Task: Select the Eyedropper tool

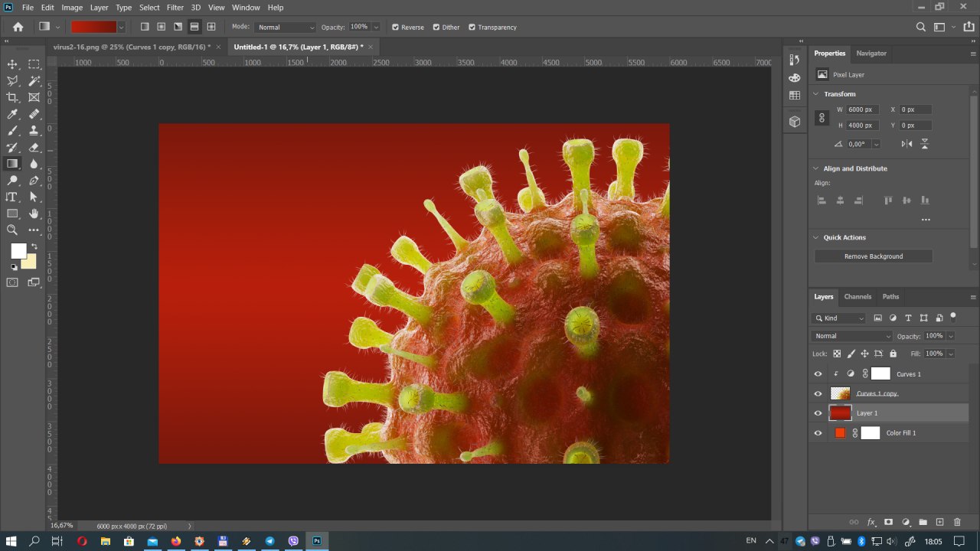Action: pyautogui.click(x=12, y=114)
